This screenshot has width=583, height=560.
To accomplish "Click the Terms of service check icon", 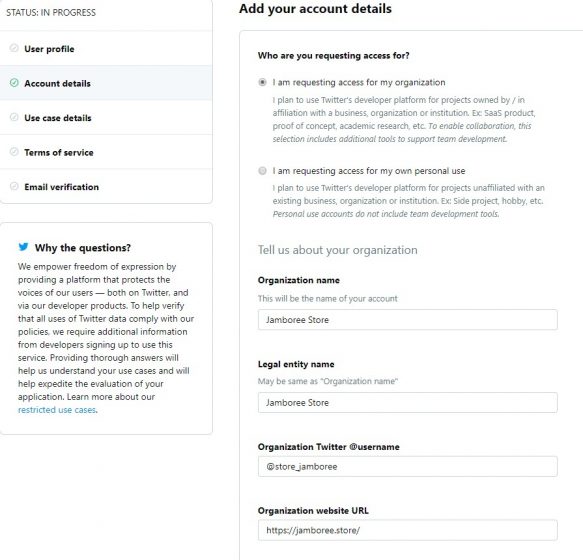I will coord(14,152).
